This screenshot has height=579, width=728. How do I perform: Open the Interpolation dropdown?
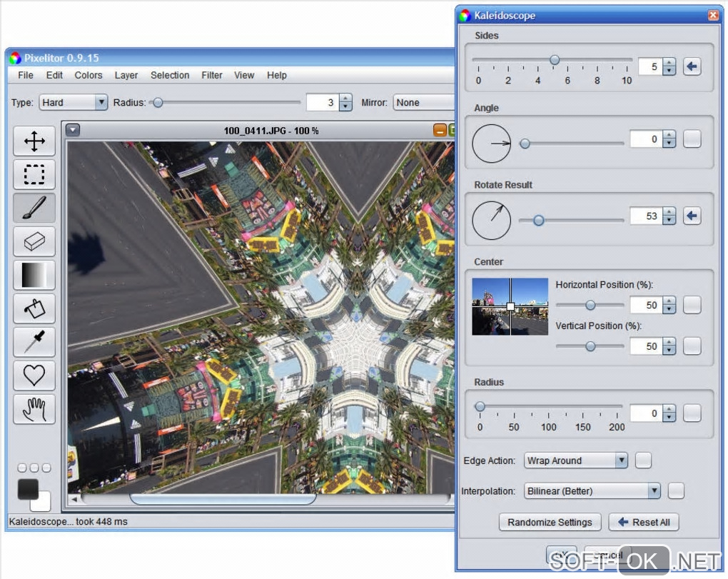pyautogui.click(x=592, y=490)
